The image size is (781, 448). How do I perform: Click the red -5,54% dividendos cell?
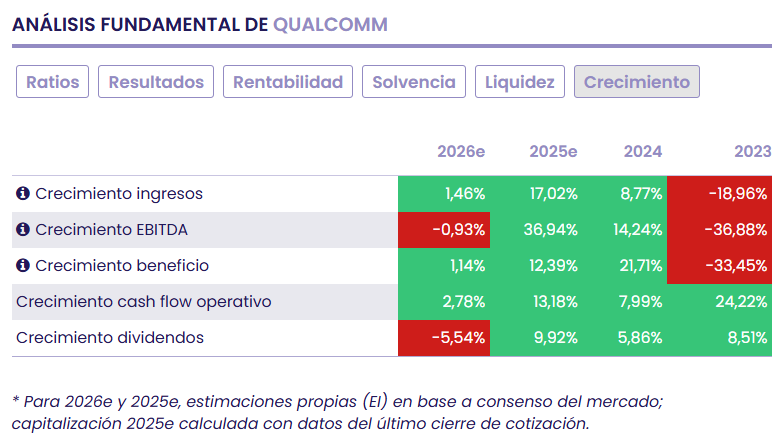click(x=443, y=338)
